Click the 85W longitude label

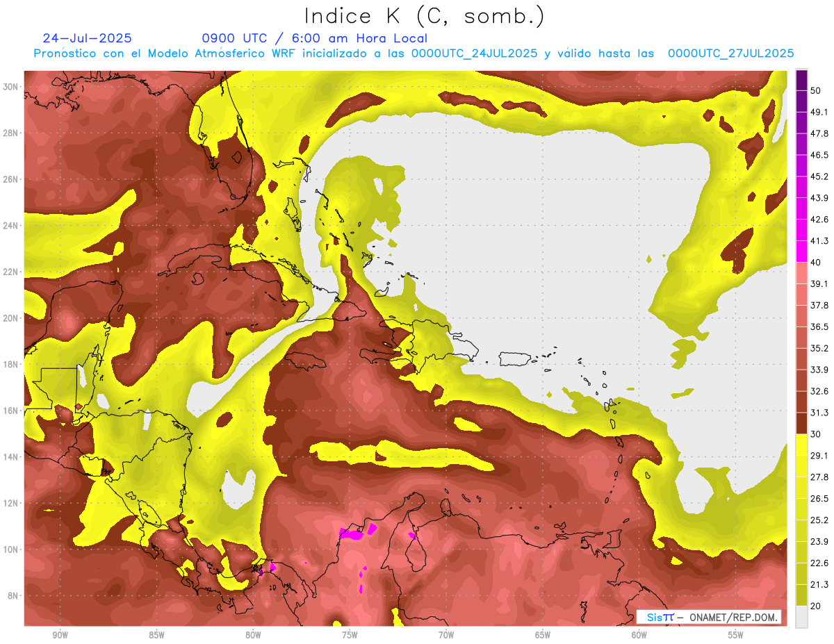pos(156,635)
